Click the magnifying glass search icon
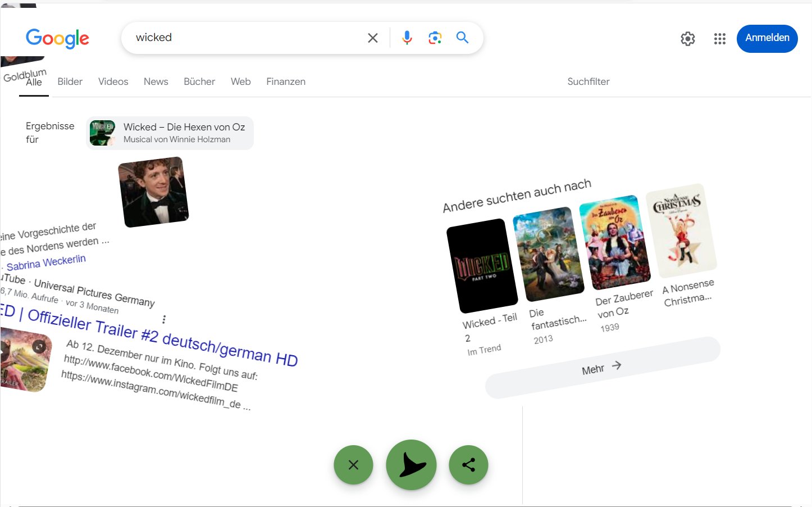This screenshot has width=812, height=507. [462, 37]
